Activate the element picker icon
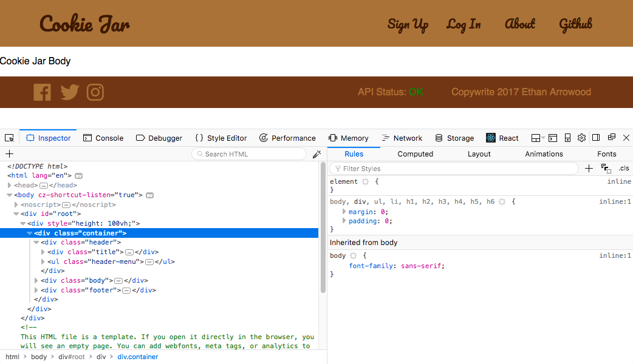633x364 pixels. [9, 138]
